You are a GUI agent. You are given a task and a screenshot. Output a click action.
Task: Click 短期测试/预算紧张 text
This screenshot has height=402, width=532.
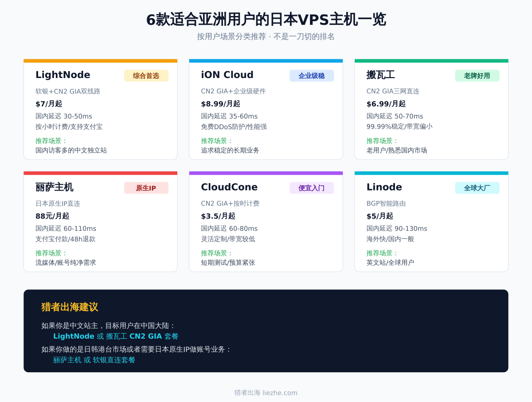228,262
